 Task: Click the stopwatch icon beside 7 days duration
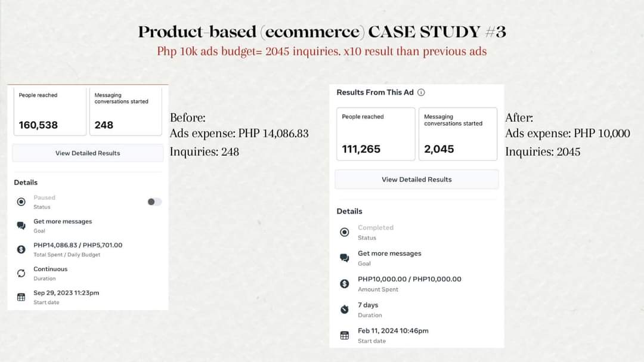coord(344,310)
